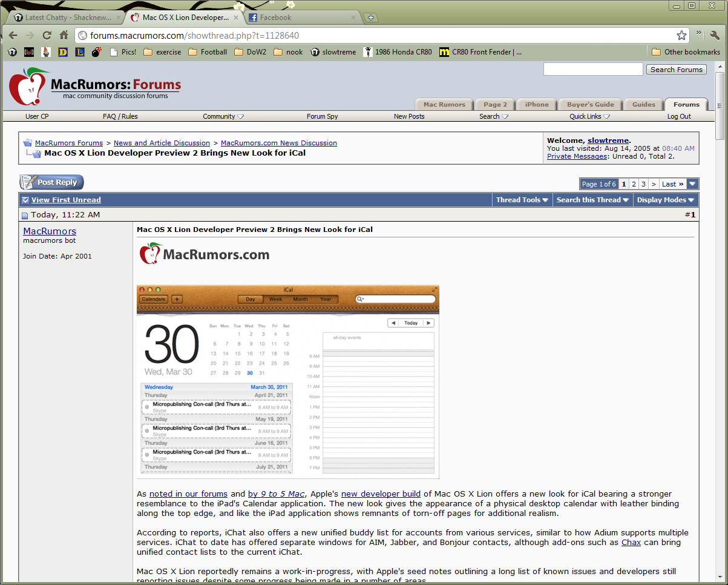Click the forum search text field
Screen dimensions: 728x585
point(593,69)
